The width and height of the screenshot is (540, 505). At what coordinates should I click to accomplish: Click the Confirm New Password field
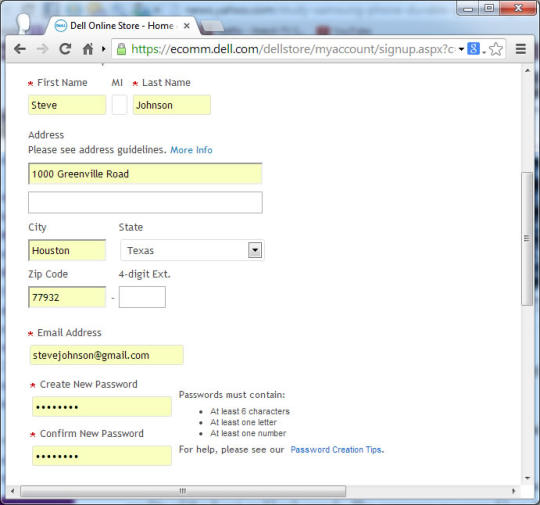pyautogui.click(x=102, y=456)
